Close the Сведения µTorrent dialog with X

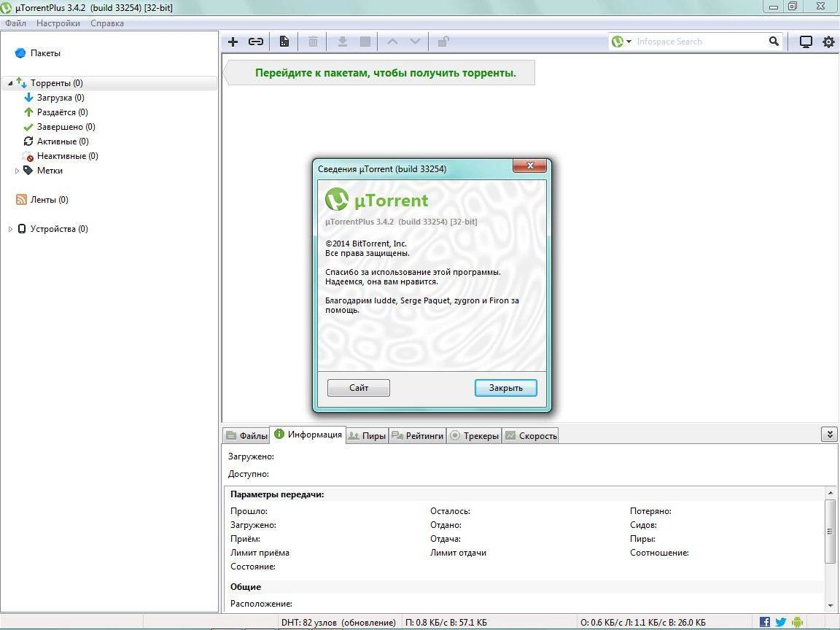tap(529, 166)
